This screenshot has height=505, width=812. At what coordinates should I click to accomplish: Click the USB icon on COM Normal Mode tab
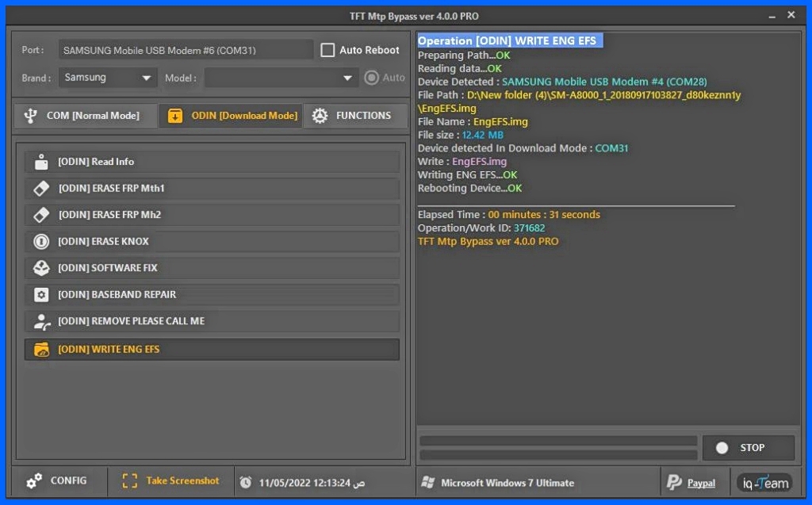(x=31, y=116)
